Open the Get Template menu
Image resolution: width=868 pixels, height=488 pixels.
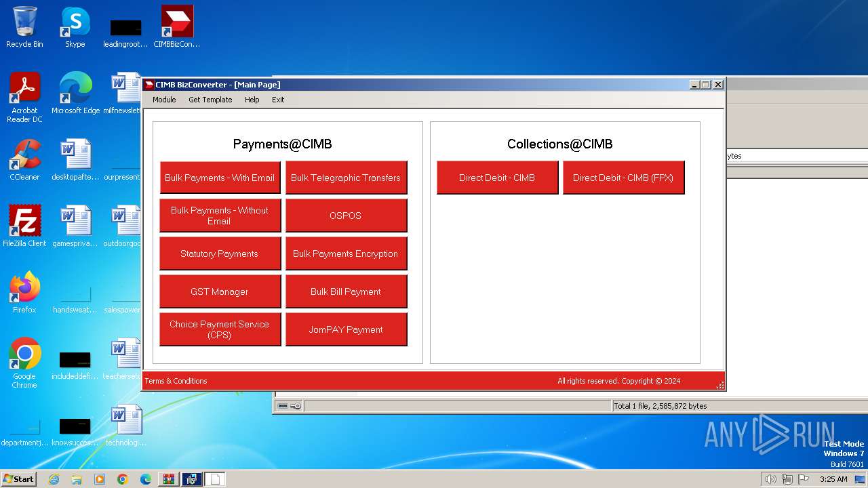click(x=210, y=100)
